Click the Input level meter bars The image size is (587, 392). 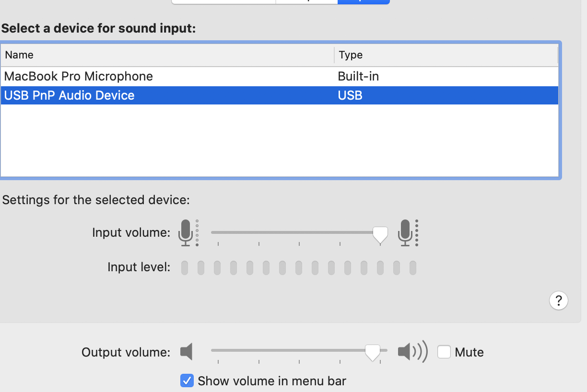[x=298, y=267]
